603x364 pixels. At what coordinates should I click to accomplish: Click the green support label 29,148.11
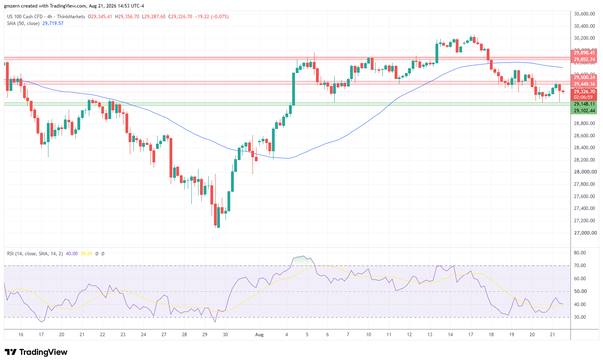click(584, 104)
